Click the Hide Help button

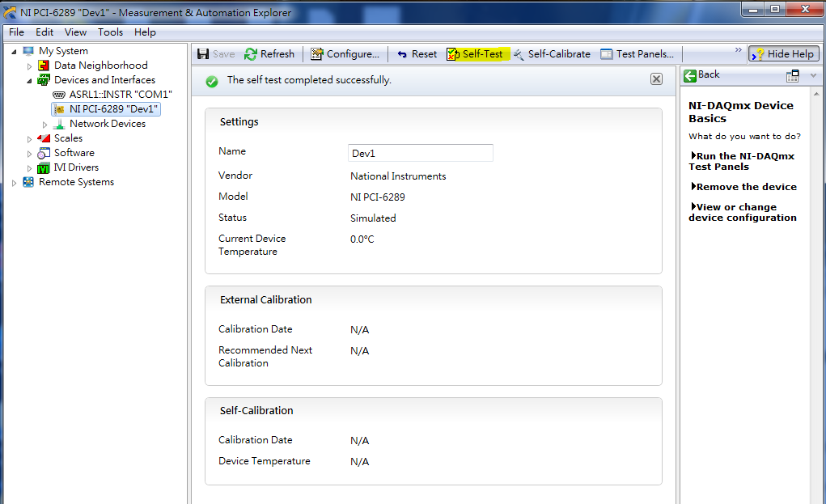coord(784,53)
